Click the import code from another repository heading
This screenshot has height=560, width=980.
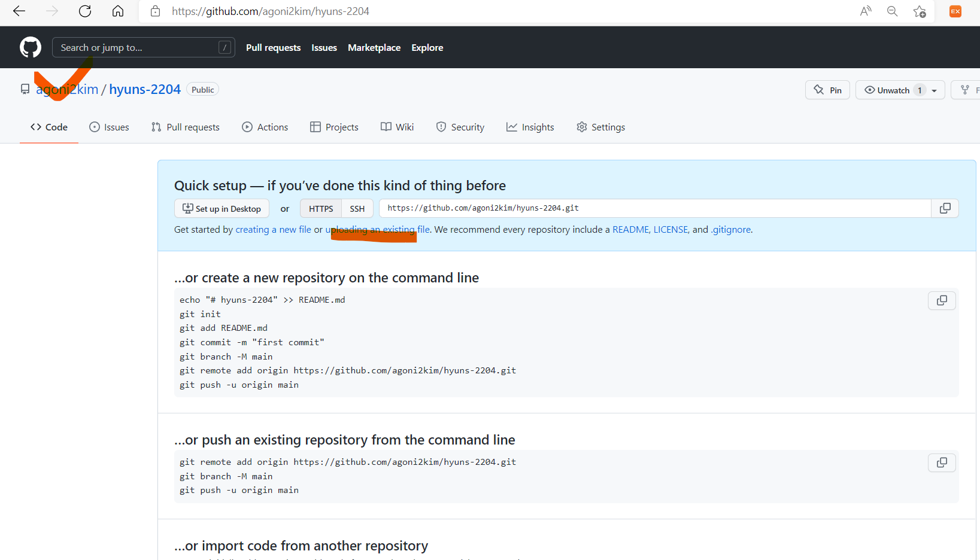(x=301, y=546)
